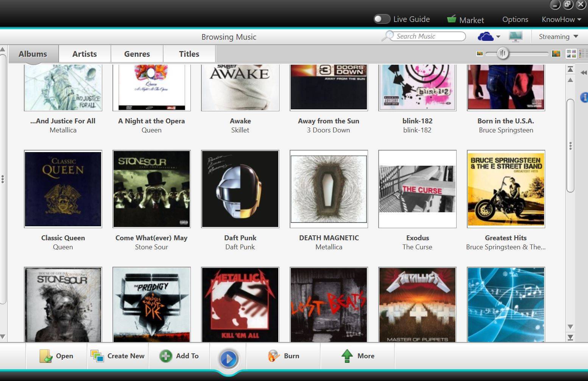Screen dimensions: 588x381
Task: Click the left panel scroll down arrow
Action: [x=3, y=337]
